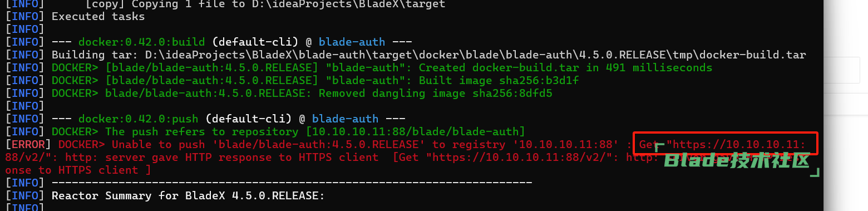Select Created docker-build.tar in 491 milliseconds
This screenshot has height=211, width=868.
click(x=565, y=67)
